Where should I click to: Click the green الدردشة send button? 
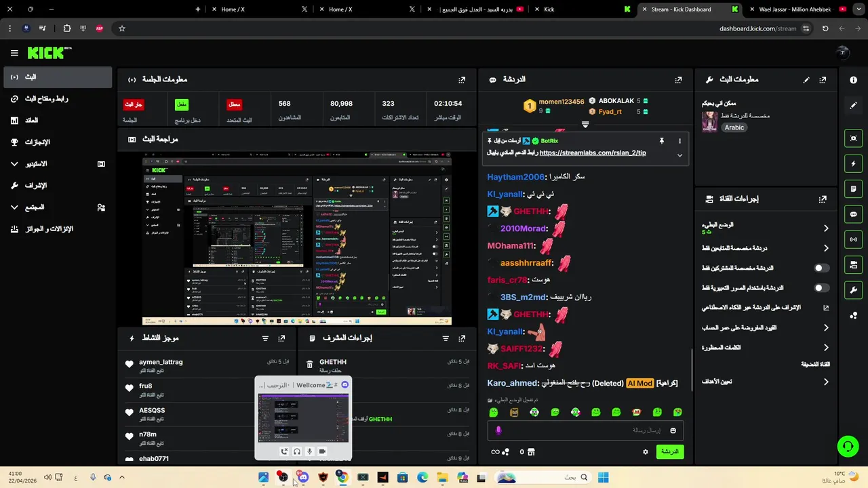pos(670,452)
